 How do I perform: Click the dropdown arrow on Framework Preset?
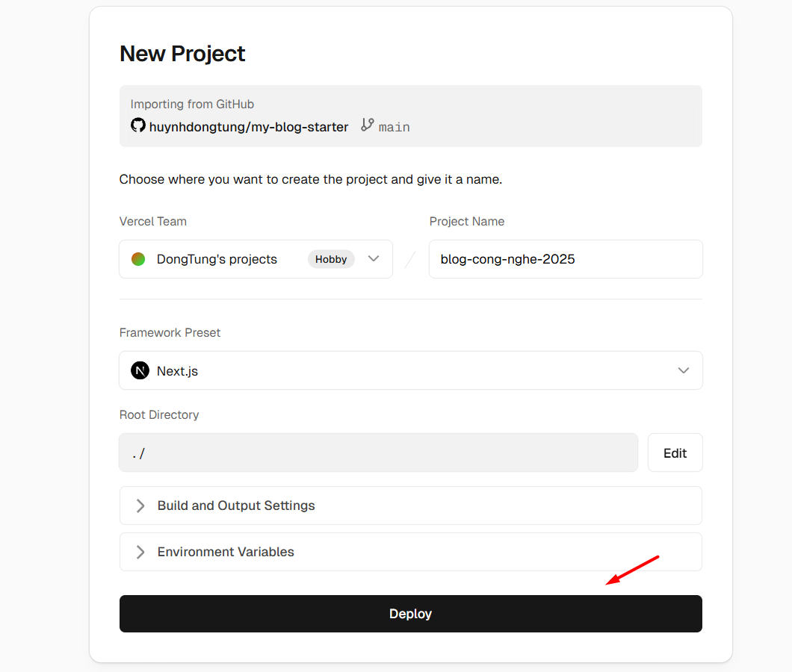(683, 370)
